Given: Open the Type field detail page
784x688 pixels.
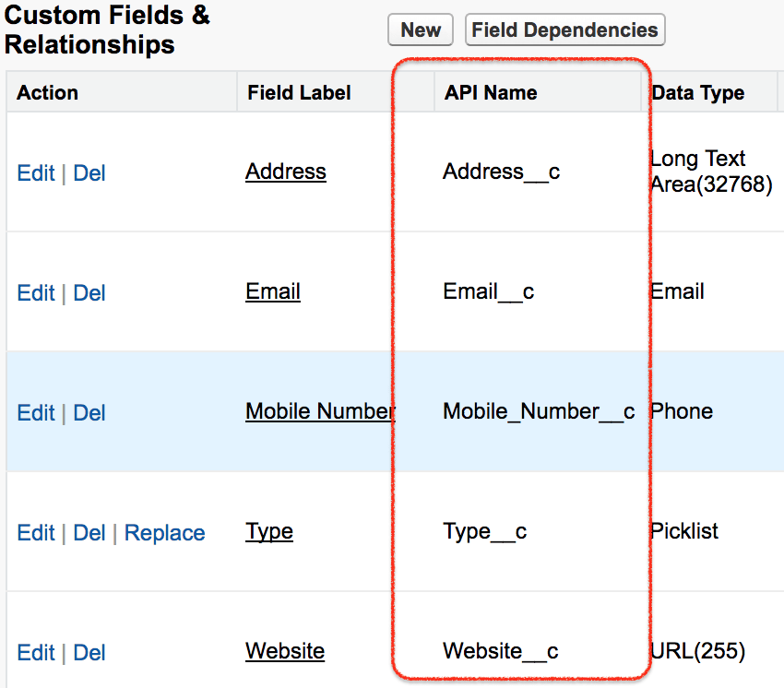Looking at the screenshot, I should point(268,531).
